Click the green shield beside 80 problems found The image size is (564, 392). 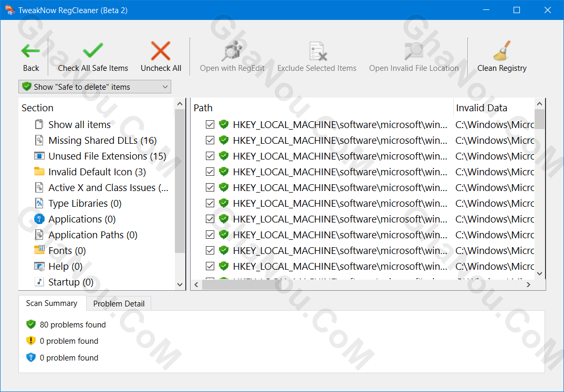tap(31, 324)
